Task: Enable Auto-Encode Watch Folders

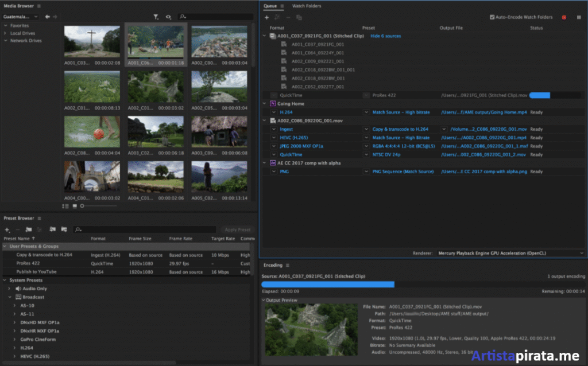Action: (x=492, y=17)
